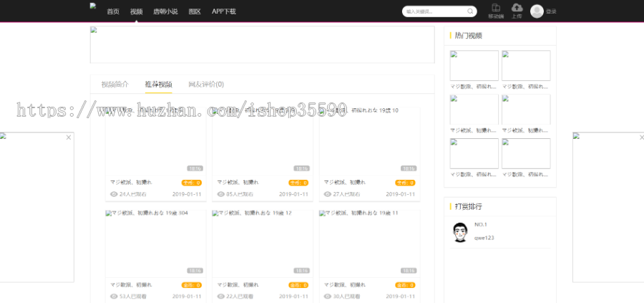Image resolution: width=644 pixels, height=303 pixels.
Task: Focus the keyword search input field
Action: pyautogui.click(x=434, y=11)
